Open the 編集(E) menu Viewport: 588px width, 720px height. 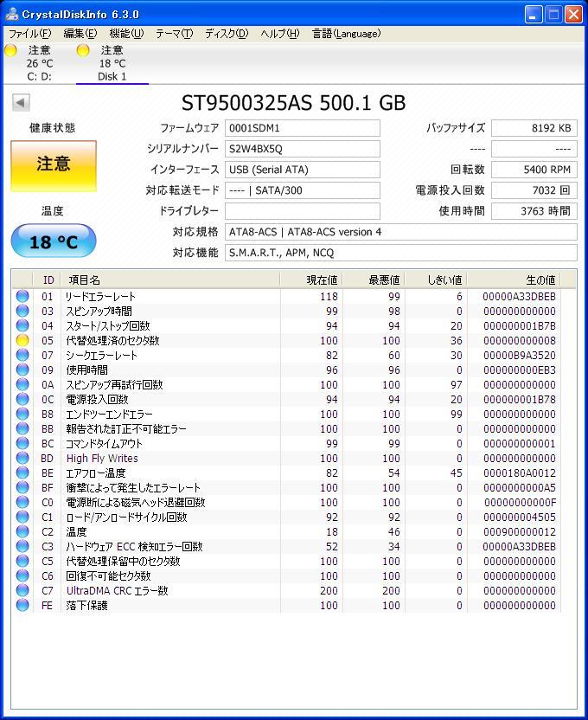click(80, 34)
